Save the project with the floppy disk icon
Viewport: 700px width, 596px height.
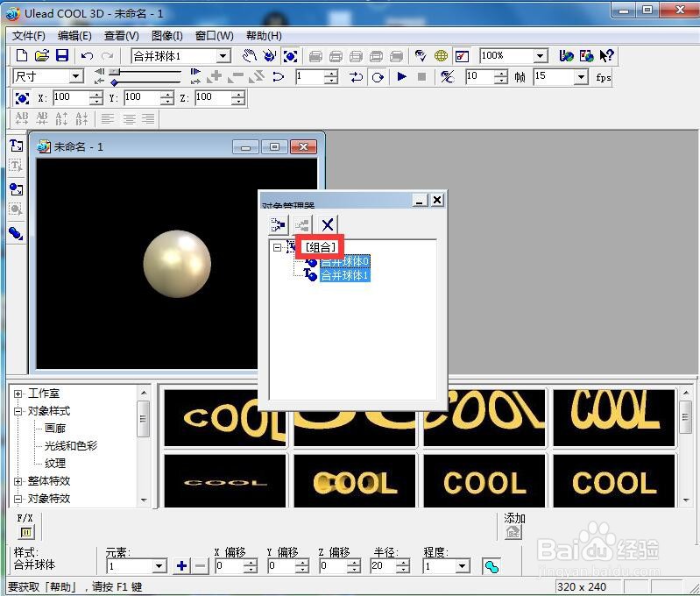click(62, 55)
